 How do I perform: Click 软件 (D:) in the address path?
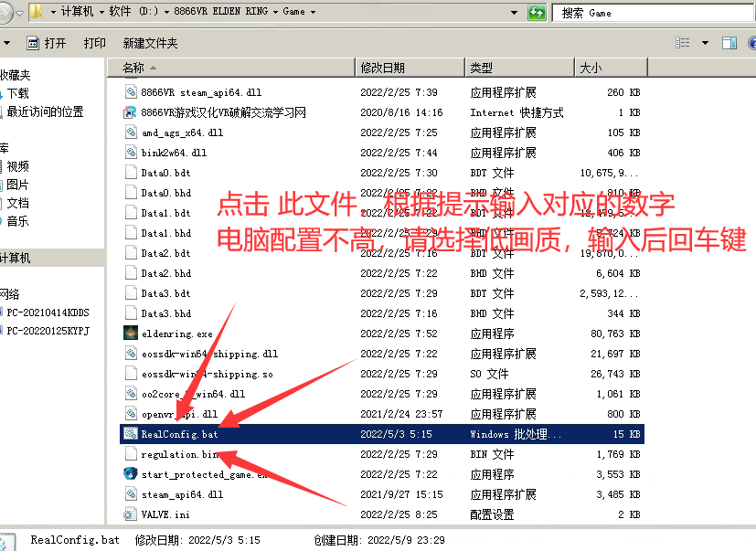pos(133,11)
